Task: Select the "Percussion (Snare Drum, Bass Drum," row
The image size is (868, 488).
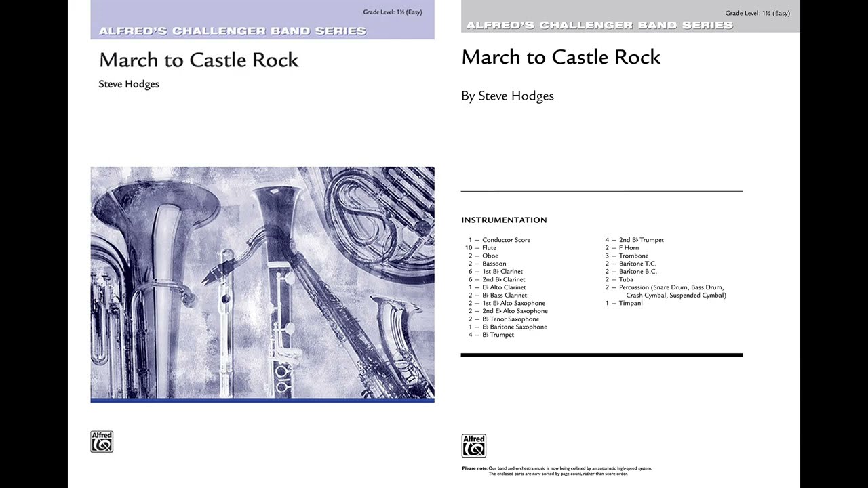Action: [x=665, y=287]
